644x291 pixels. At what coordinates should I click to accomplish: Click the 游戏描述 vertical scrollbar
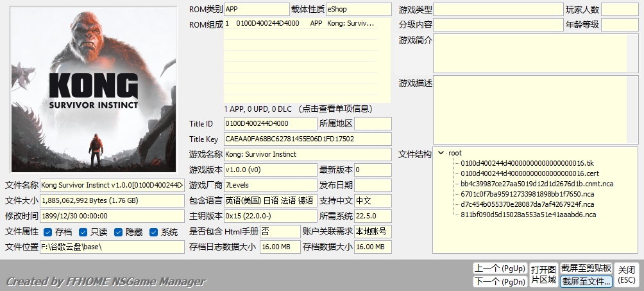click(x=632, y=110)
